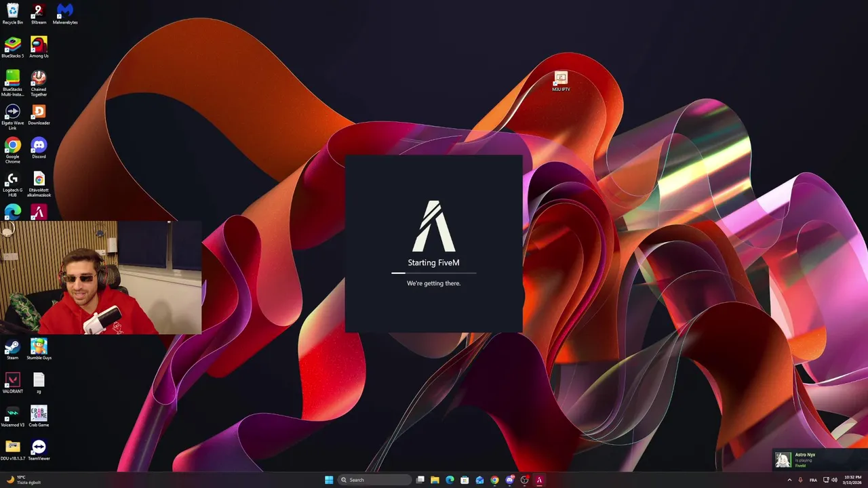Screen dimensions: 868x488
Task: Select the FiveM desktop shortcut
Action: (39, 212)
